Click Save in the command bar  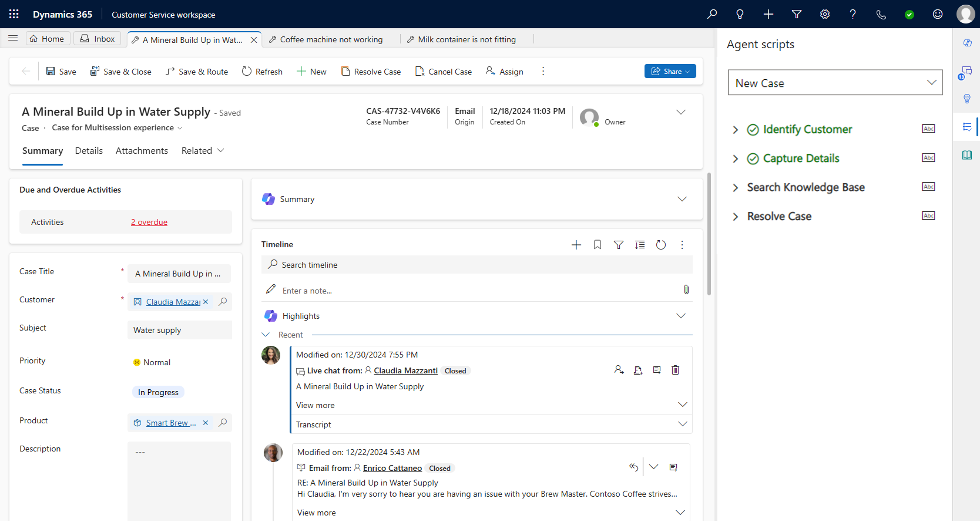tap(61, 71)
